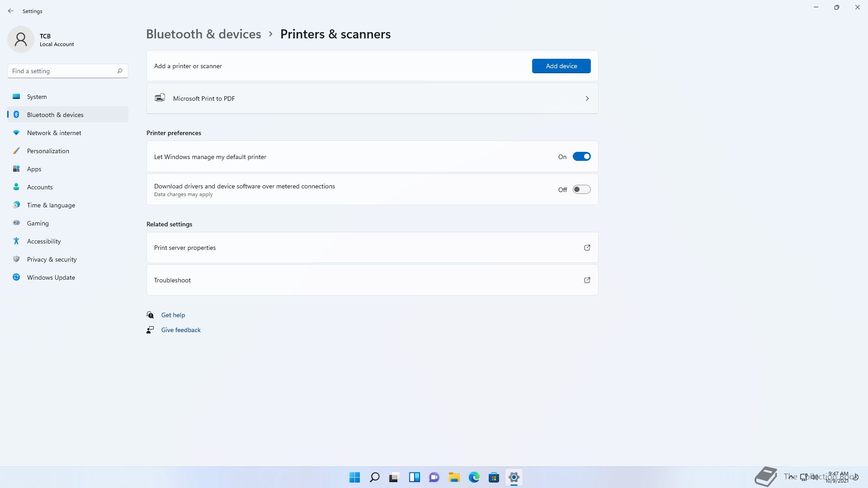The width and height of the screenshot is (868, 488).
Task: Select Gaming in the sidebar
Action: coord(68,223)
